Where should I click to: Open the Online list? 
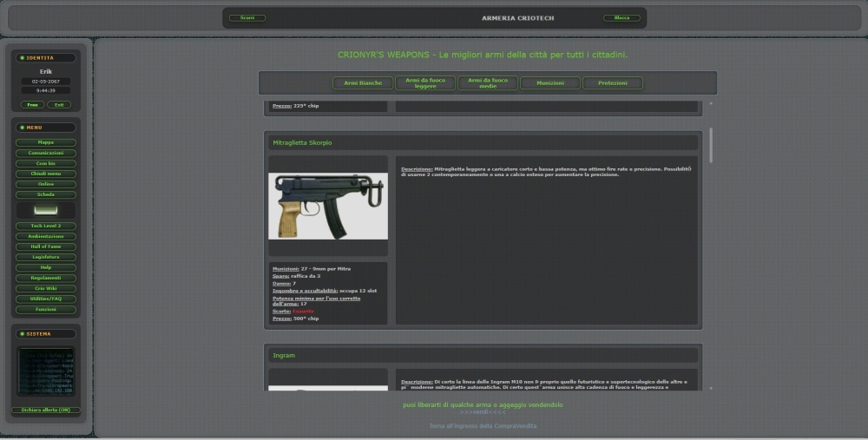coord(46,184)
